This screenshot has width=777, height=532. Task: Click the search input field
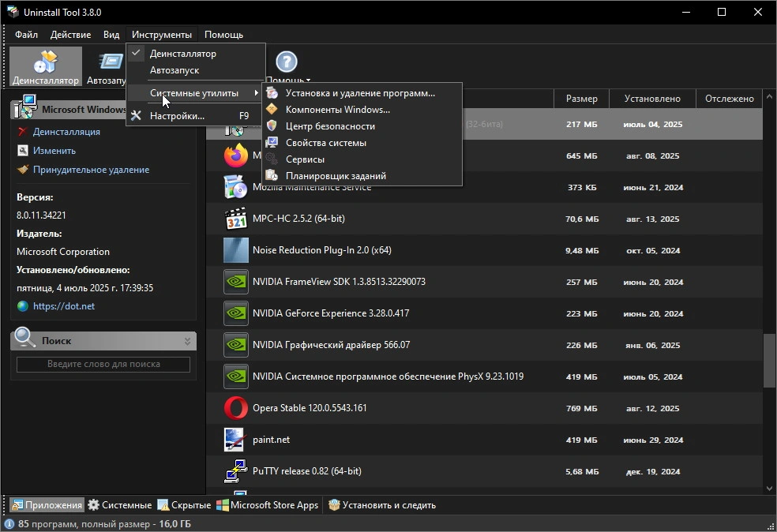[103, 364]
